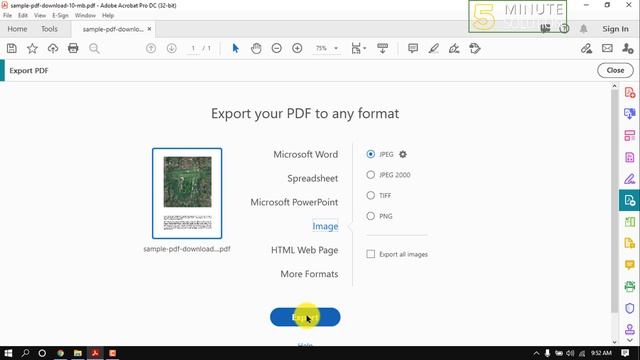This screenshot has height=360, width=640.
Task: Select the PNG format option
Action: pyautogui.click(x=370, y=216)
